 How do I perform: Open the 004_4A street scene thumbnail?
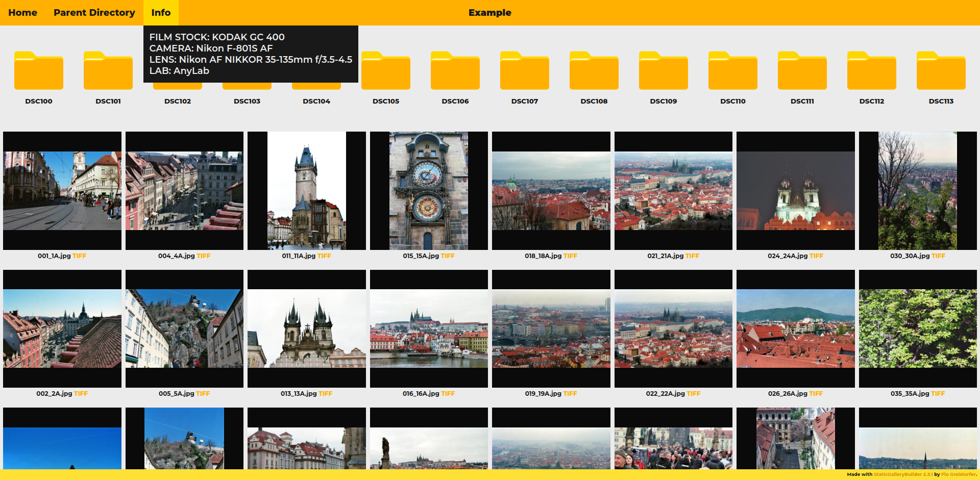pyautogui.click(x=184, y=191)
